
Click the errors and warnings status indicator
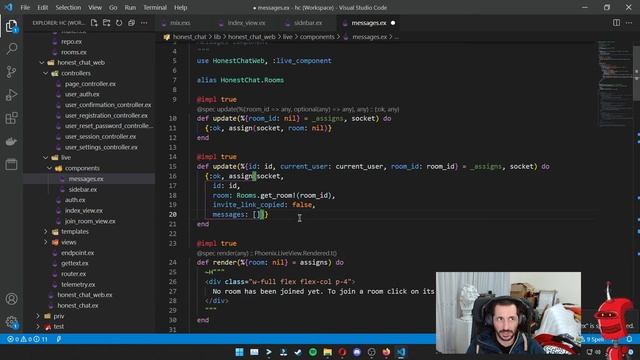(27, 339)
